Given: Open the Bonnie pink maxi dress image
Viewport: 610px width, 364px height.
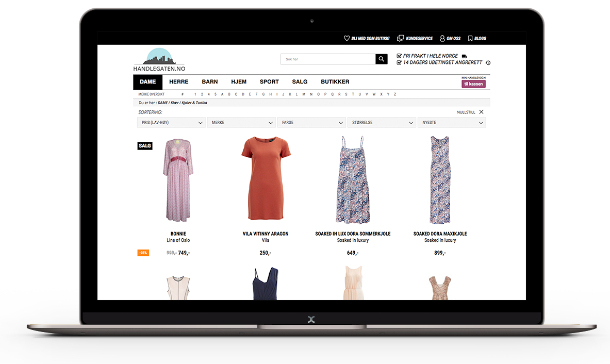Looking at the screenshot, I should (x=178, y=180).
